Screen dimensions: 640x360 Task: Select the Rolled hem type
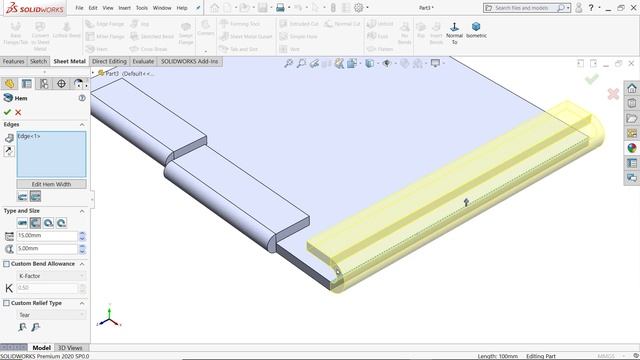click(62, 223)
